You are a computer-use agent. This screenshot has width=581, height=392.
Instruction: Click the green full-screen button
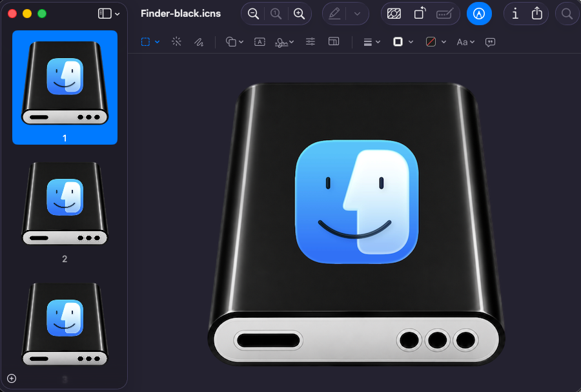(x=42, y=14)
